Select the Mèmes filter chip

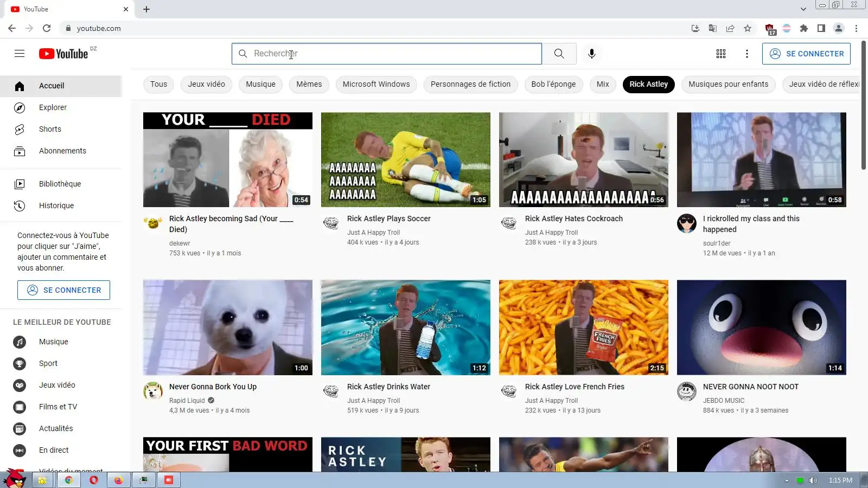click(309, 84)
